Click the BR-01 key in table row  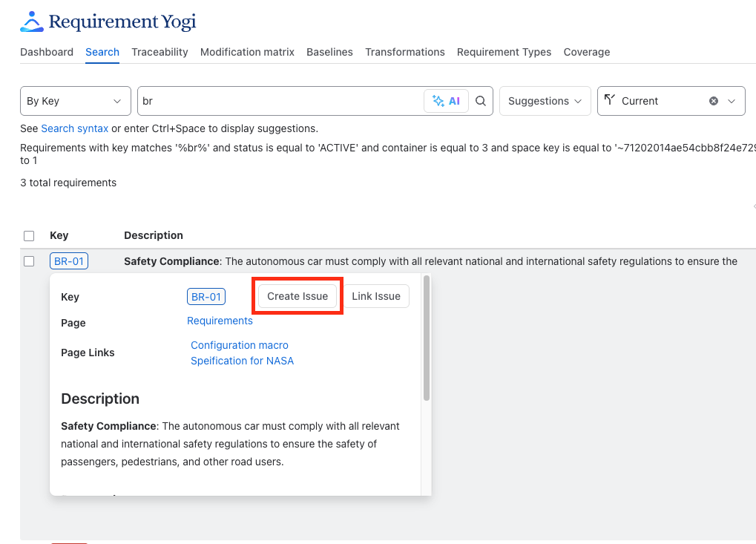pyautogui.click(x=69, y=261)
